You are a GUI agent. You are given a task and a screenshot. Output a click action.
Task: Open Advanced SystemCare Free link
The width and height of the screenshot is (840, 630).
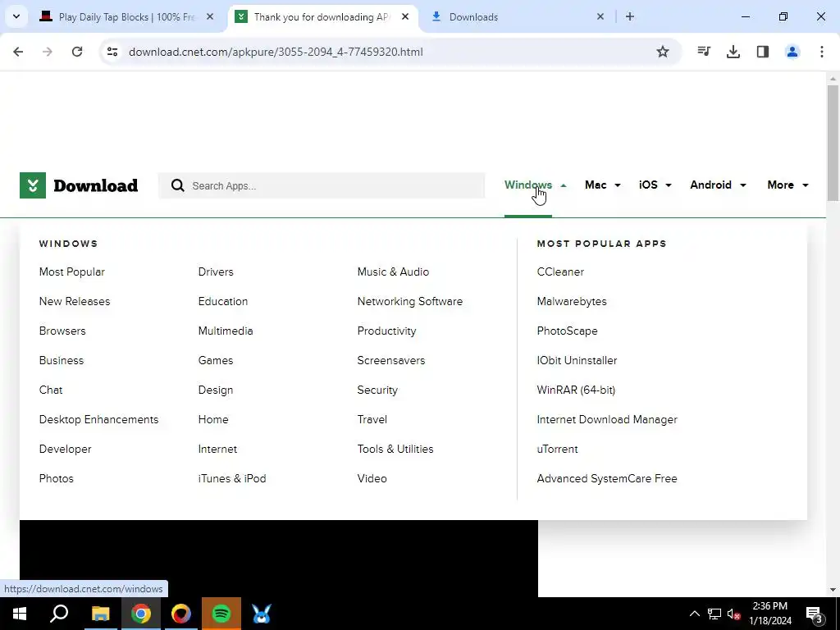coord(607,478)
